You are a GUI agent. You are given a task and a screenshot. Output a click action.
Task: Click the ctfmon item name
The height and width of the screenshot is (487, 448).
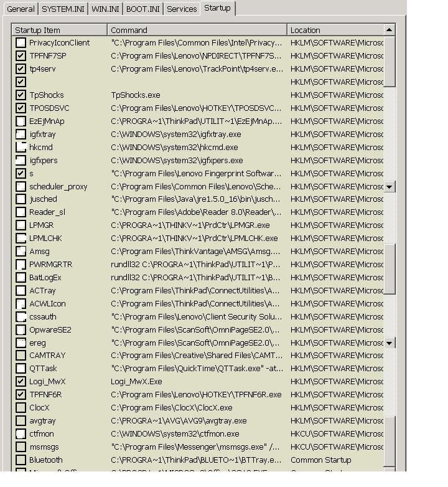(42, 433)
